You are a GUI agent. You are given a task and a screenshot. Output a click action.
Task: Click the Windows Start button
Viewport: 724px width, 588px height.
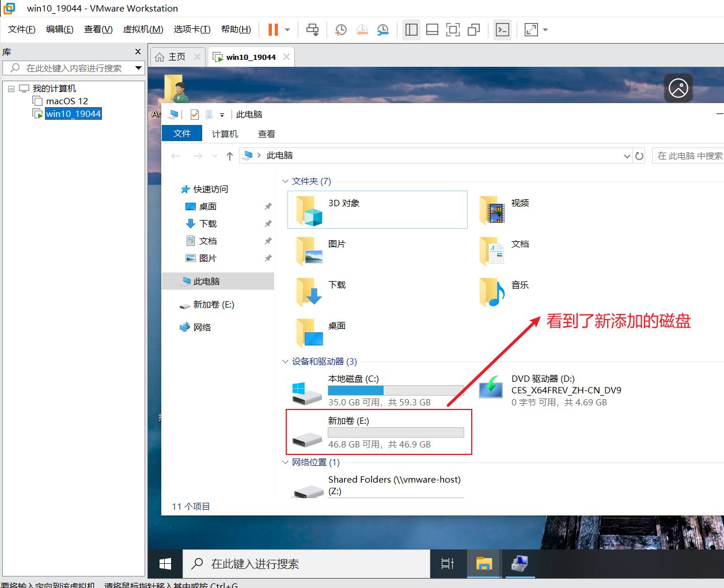tap(165, 564)
